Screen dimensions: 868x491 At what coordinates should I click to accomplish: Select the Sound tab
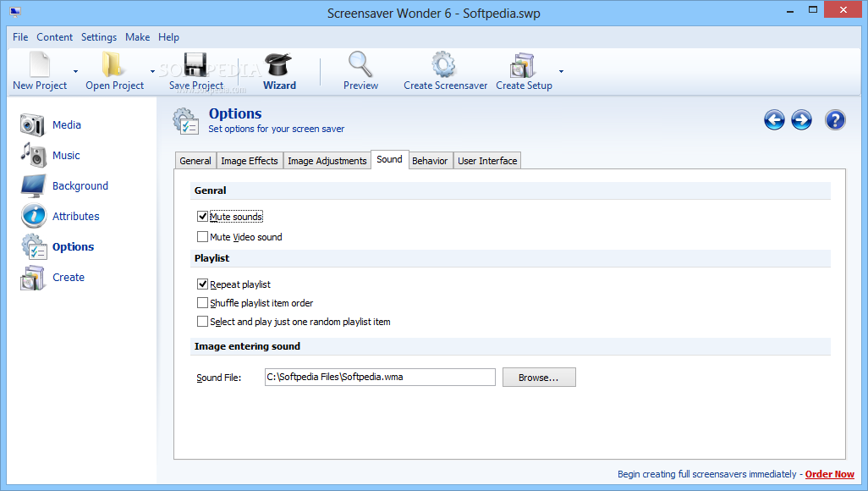390,159
